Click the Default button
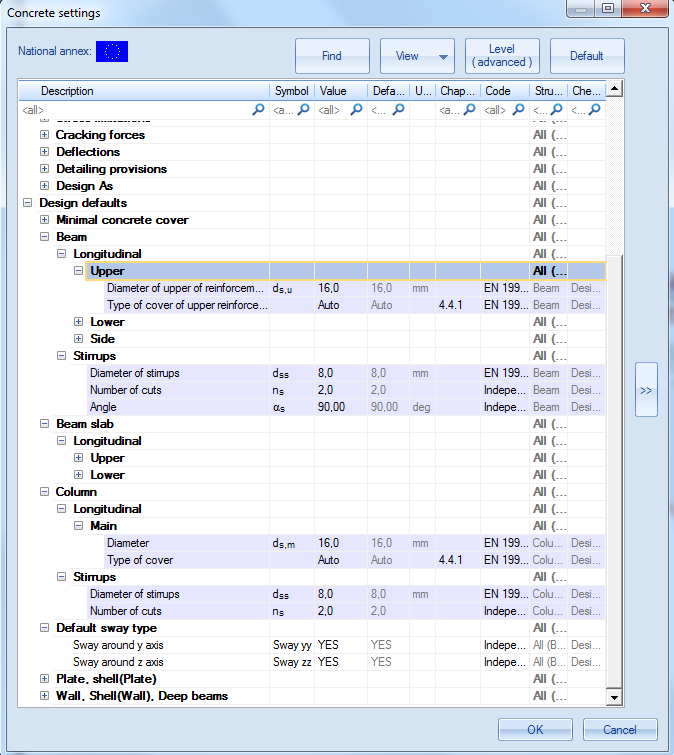The height and width of the screenshot is (755, 674). (x=587, y=56)
